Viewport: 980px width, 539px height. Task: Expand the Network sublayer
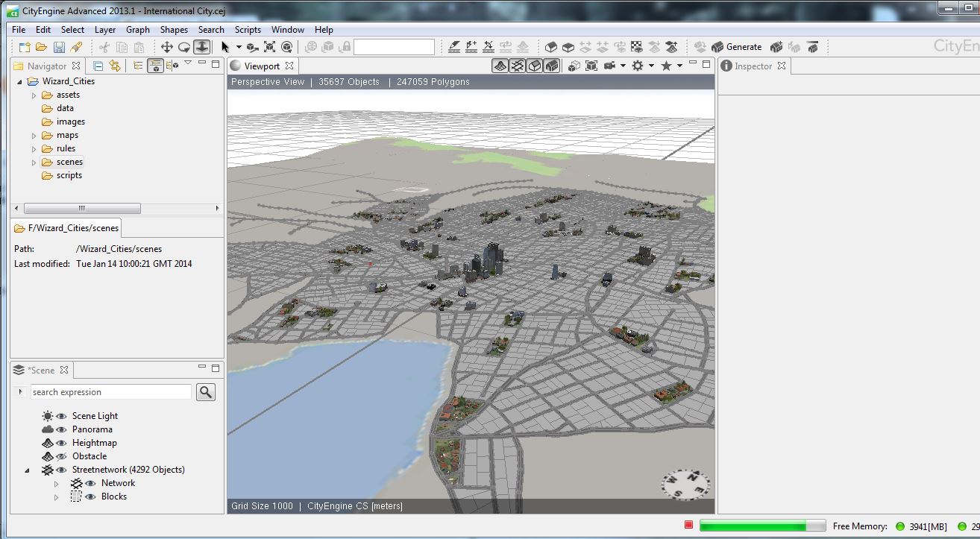[x=56, y=484]
